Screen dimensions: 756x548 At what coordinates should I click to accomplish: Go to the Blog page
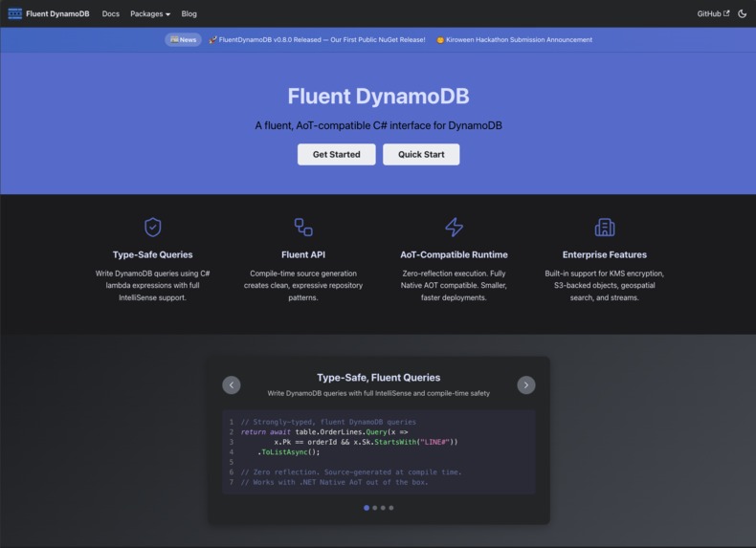pyautogui.click(x=189, y=14)
